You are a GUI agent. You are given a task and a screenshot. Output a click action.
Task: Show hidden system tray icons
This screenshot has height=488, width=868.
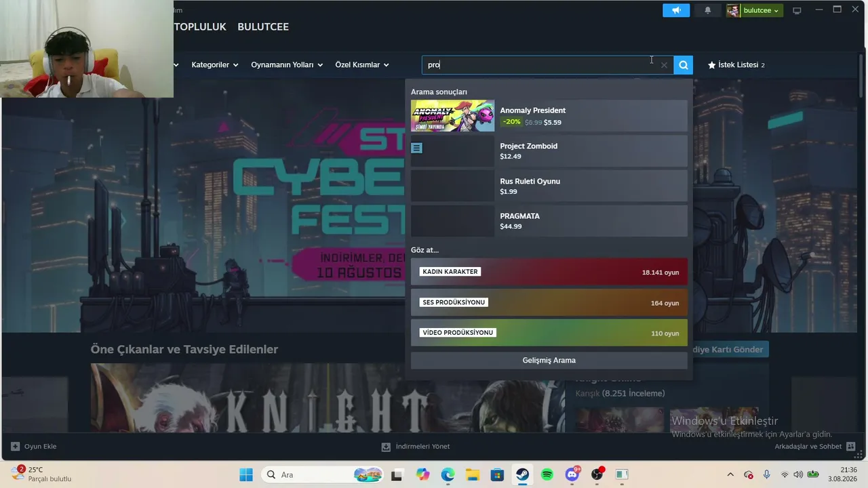pyautogui.click(x=730, y=474)
